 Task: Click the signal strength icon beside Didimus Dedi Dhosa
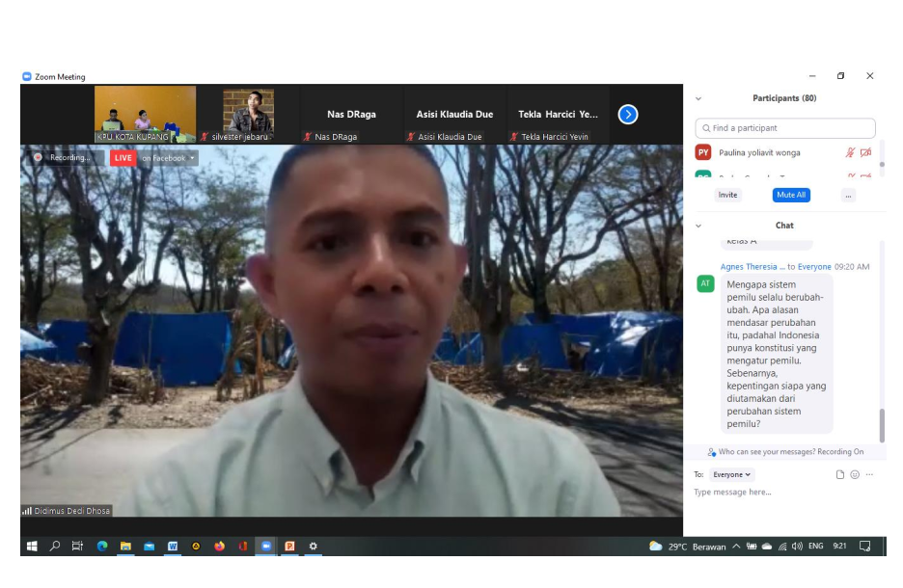27,511
